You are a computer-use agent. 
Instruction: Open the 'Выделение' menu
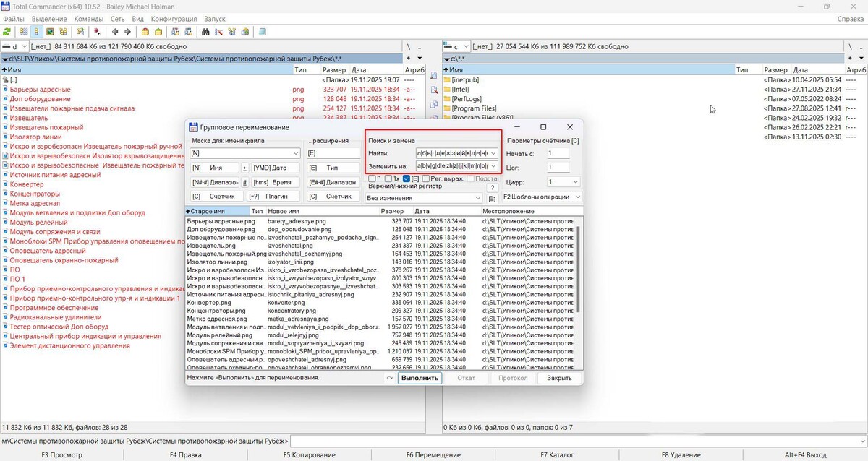49,19
